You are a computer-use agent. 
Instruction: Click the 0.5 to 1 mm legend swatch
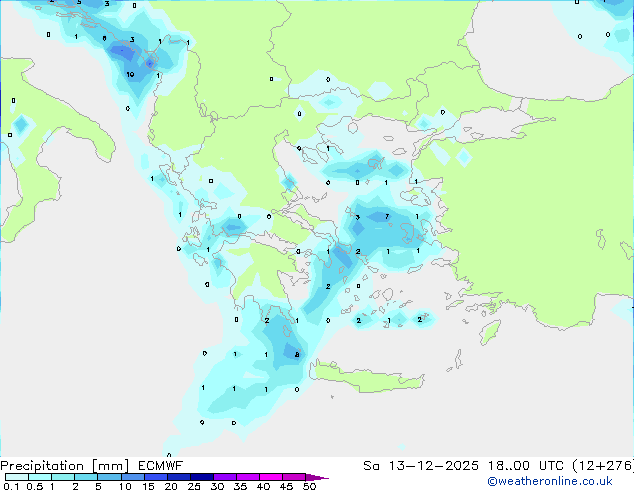pos(40,477)
